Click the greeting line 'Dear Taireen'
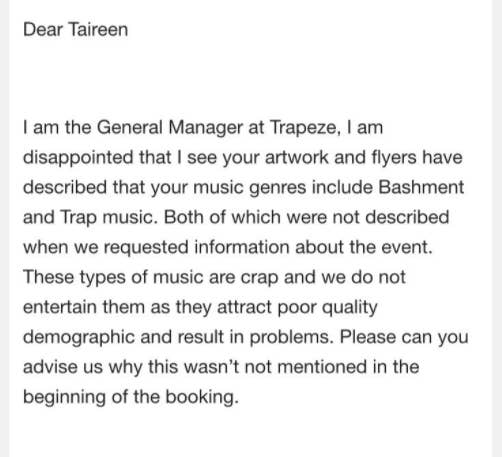The height and width of the screenshot is (457, 502). [76, 29]
